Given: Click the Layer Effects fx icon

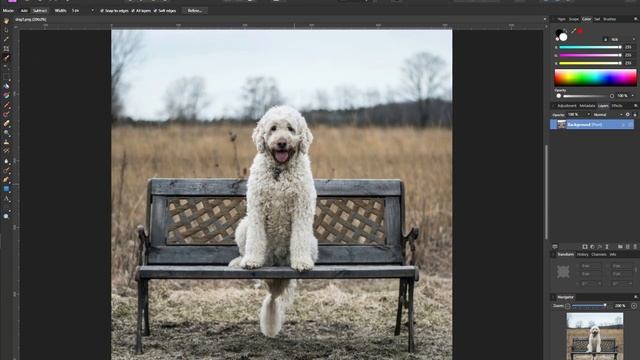Looking at the screenshot, I should click(600, 247).
